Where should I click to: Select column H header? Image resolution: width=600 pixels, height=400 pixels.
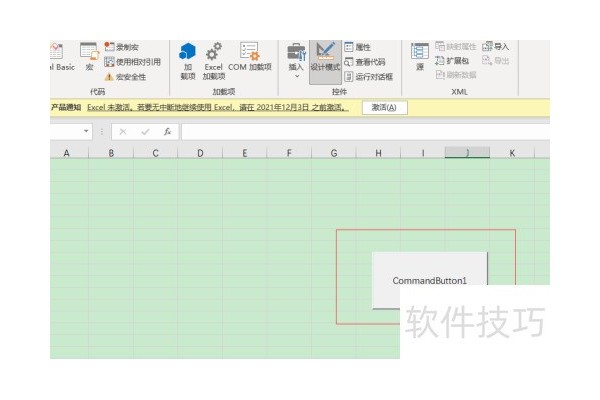coord(378,153)
